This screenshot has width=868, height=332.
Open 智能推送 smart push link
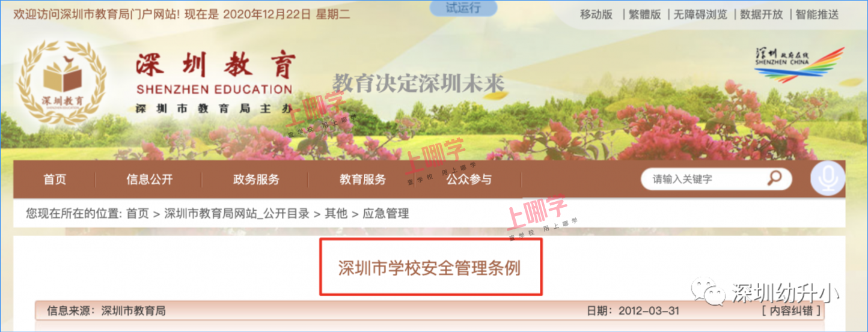(x=818, y=14)
